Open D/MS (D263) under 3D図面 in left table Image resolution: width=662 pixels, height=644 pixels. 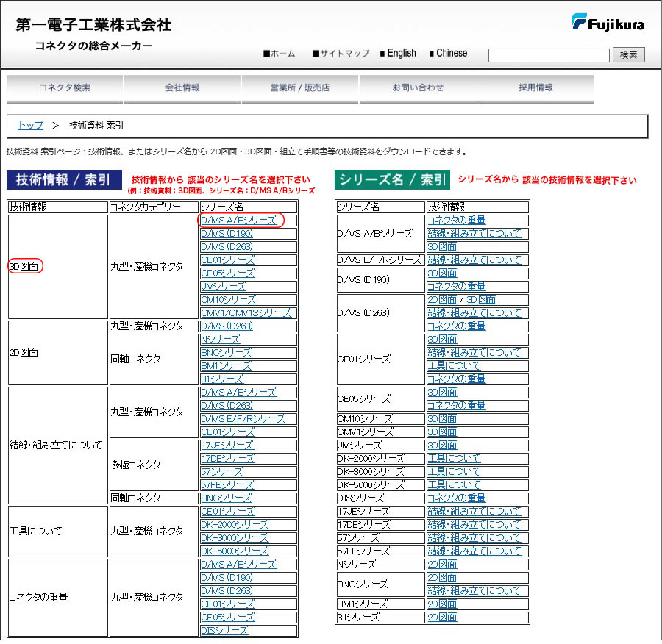[x=227, y=247]
